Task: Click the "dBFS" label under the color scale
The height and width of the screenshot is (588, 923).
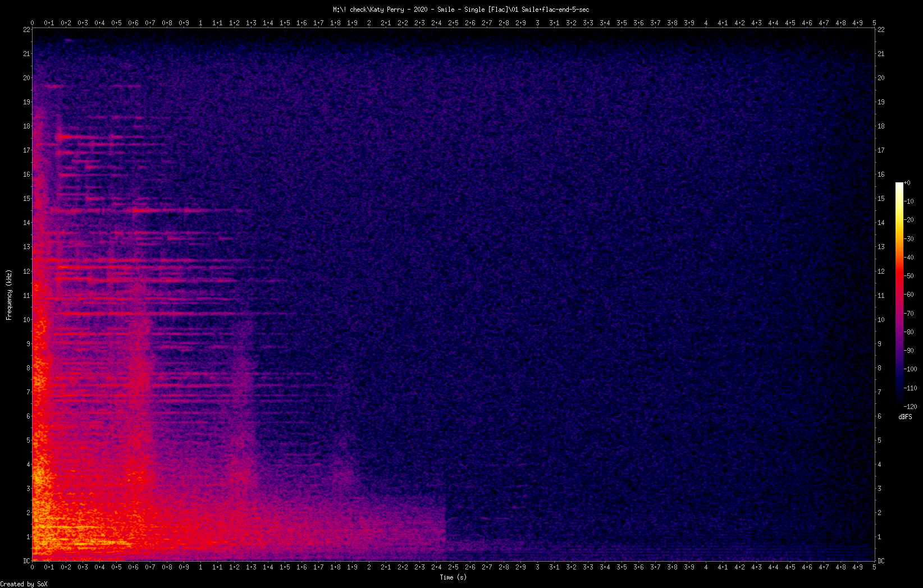Action: pos(905,417)
